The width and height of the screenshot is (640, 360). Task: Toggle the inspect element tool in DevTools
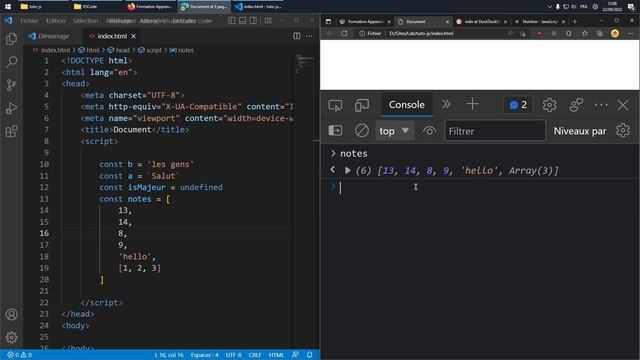pyautogui.click(x=335, y=105)
